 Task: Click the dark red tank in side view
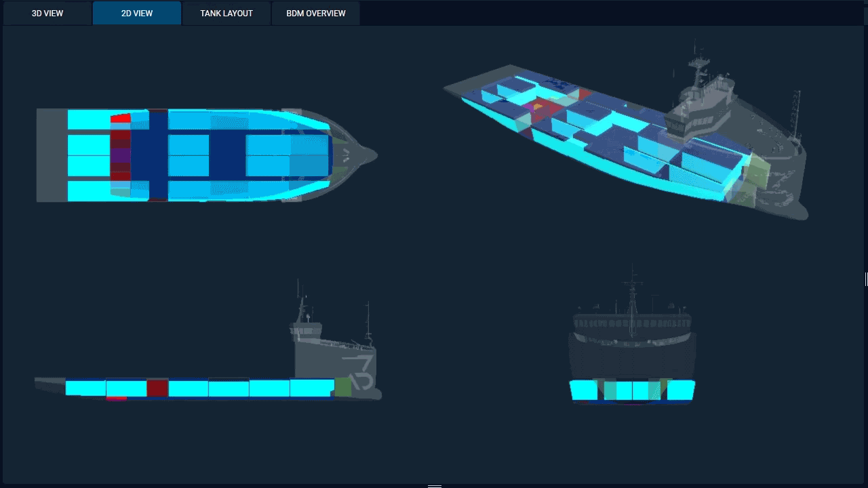click(x=157, y=388)
